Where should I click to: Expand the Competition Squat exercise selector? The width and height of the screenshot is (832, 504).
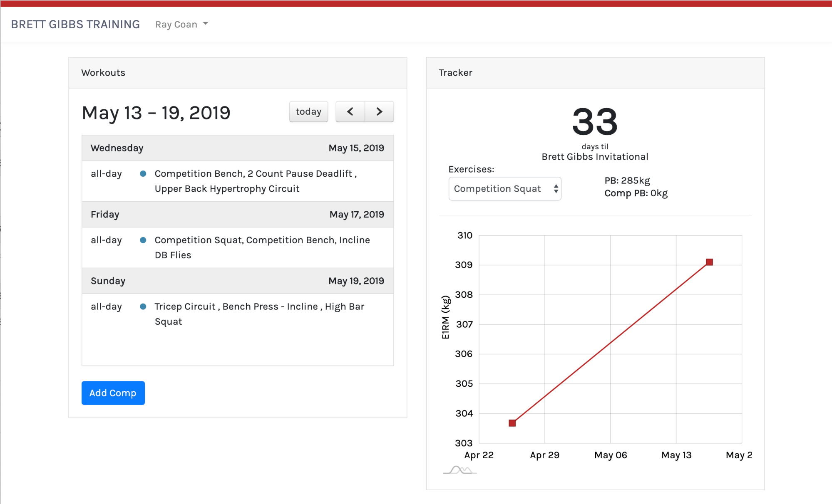click(504, 189)
